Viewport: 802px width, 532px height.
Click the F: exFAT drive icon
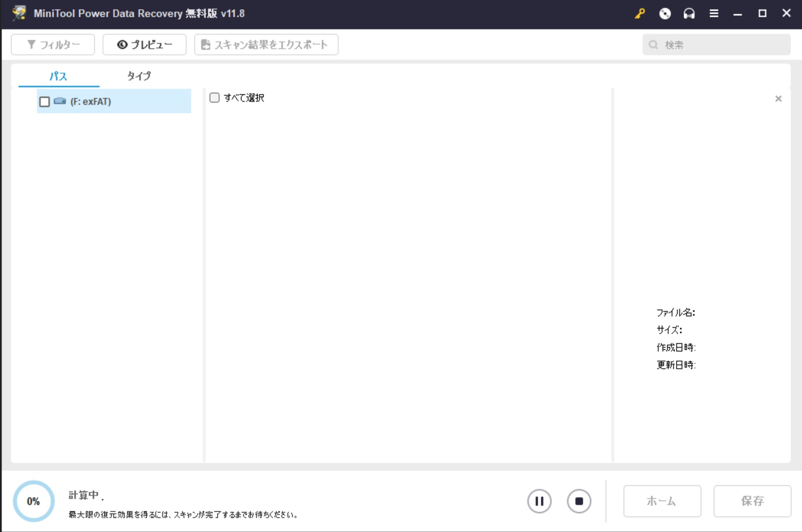(x=60, y=101)
